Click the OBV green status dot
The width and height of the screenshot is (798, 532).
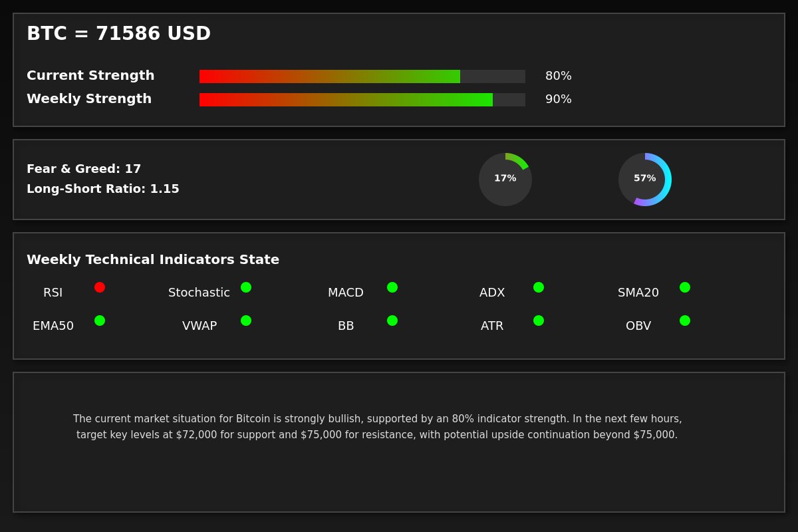pyautogui.click(x=685, y=321)
